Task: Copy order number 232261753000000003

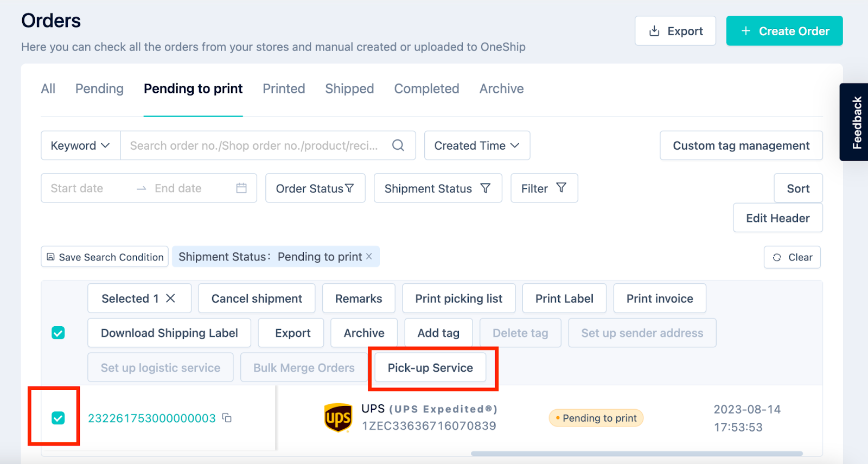Action: pyautogui.click(x=227, y=418)
